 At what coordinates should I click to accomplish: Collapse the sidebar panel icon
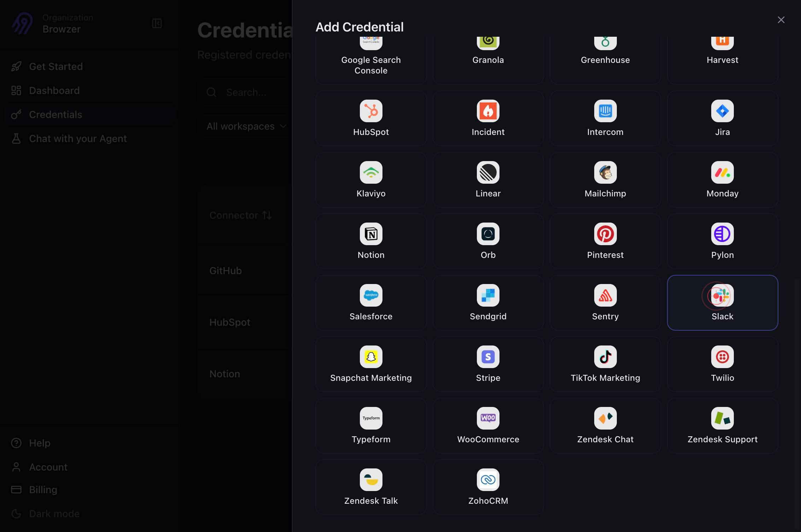pyautogui.click(x=157, y=23)
